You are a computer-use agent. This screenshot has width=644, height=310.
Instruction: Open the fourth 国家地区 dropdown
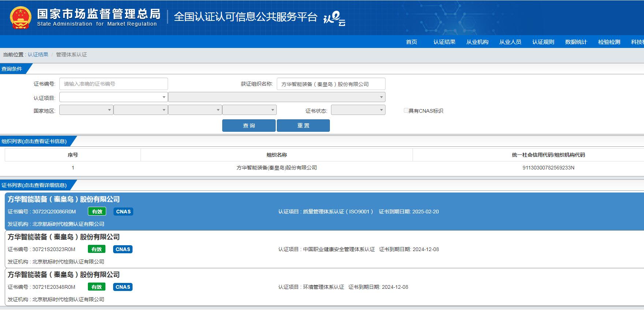(x=249, y=110)
